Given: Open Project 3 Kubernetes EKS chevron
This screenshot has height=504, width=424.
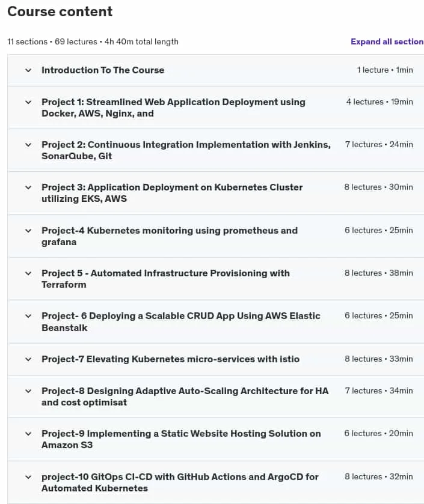Looking at the screenshot, I should pos(28,187).
